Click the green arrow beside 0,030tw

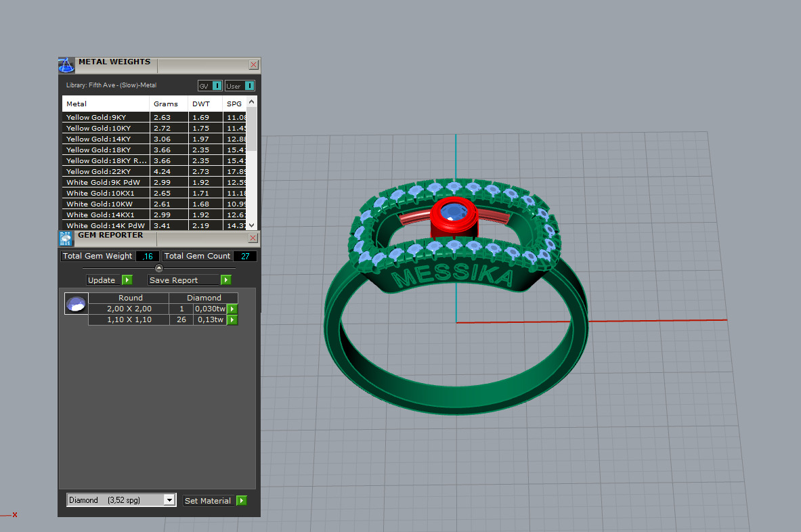point(232,309)
